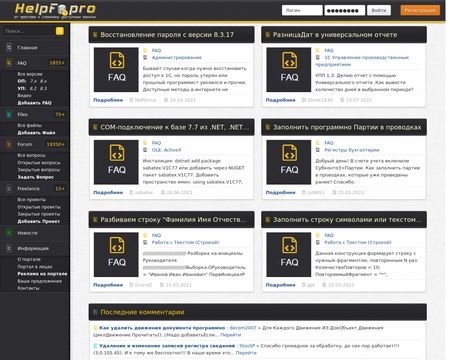
Task: Click Добавить FAQ link in sidebar
Action: [x=34, y=103]
